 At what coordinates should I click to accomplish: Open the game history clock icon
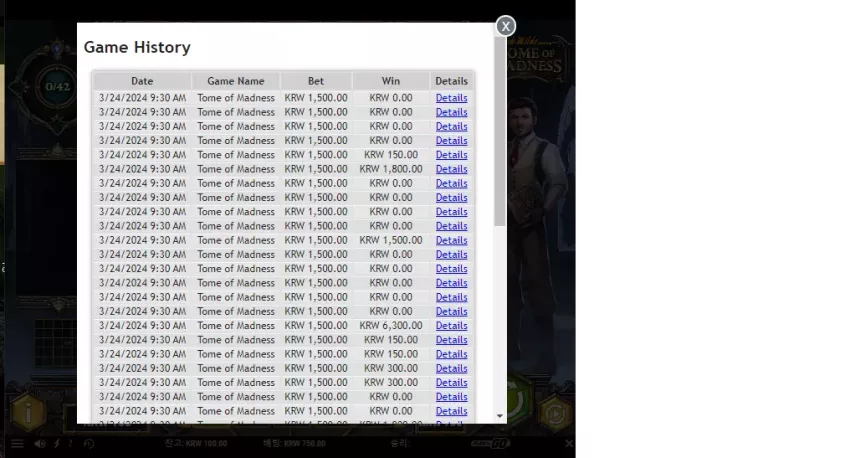89,444
